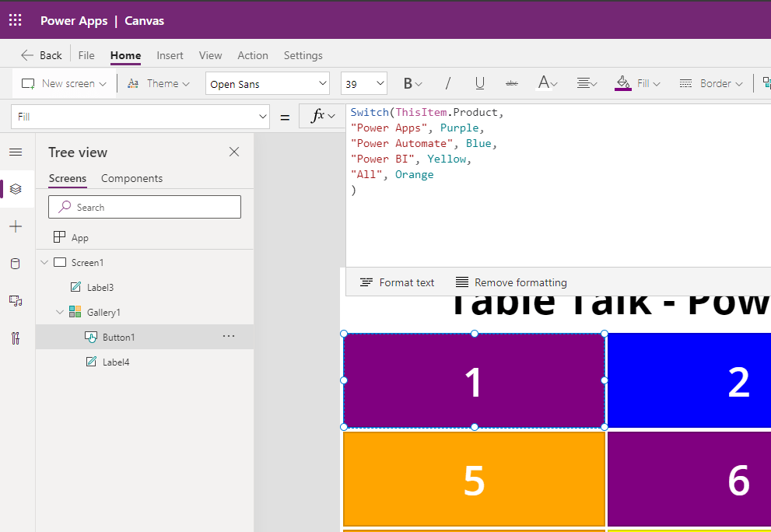Open the File menu

tap(86, 55)
